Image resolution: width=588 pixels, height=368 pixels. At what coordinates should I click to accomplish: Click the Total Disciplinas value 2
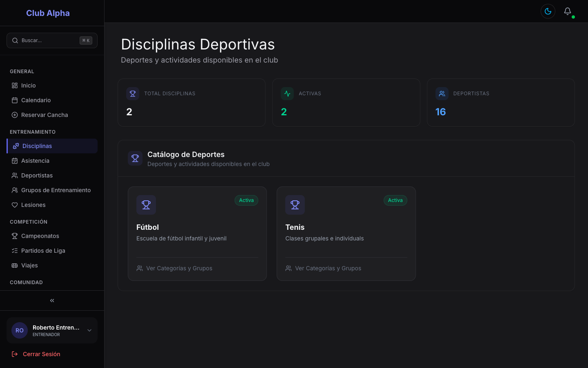(x=129, y=112)
